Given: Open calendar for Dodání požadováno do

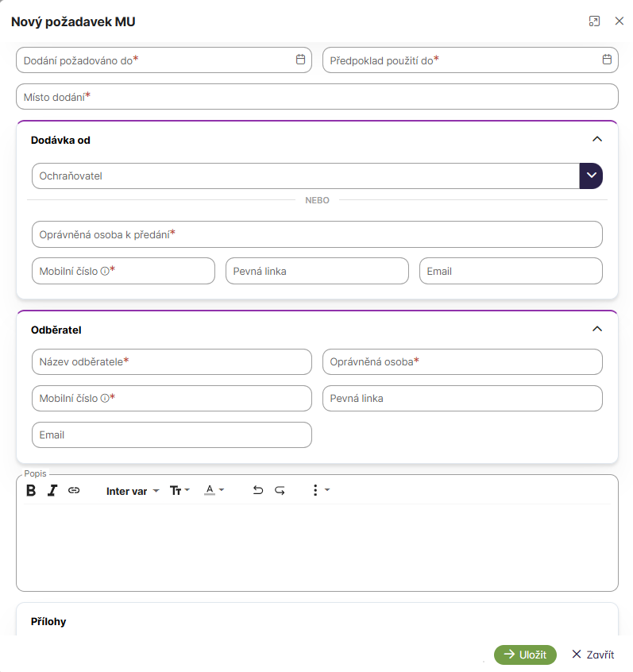Looking at the screenshot, I should [300, 60].
